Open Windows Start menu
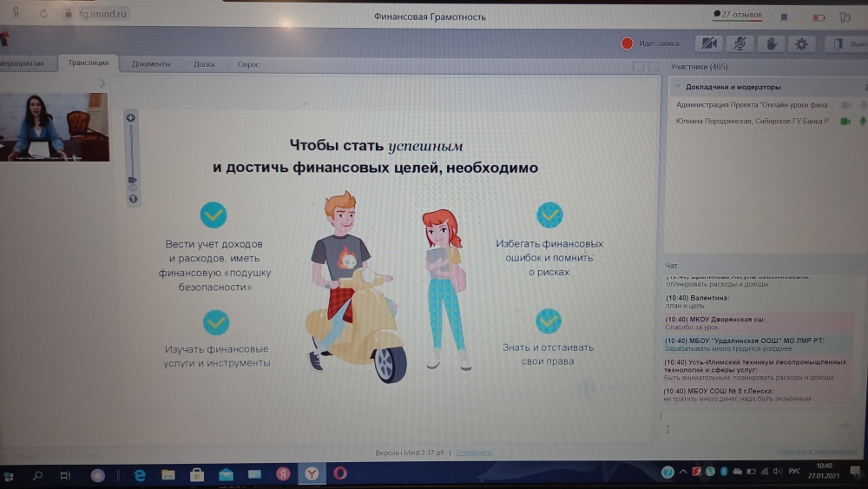The width and height of the screenshot is (868, 489). pos(10,475)
